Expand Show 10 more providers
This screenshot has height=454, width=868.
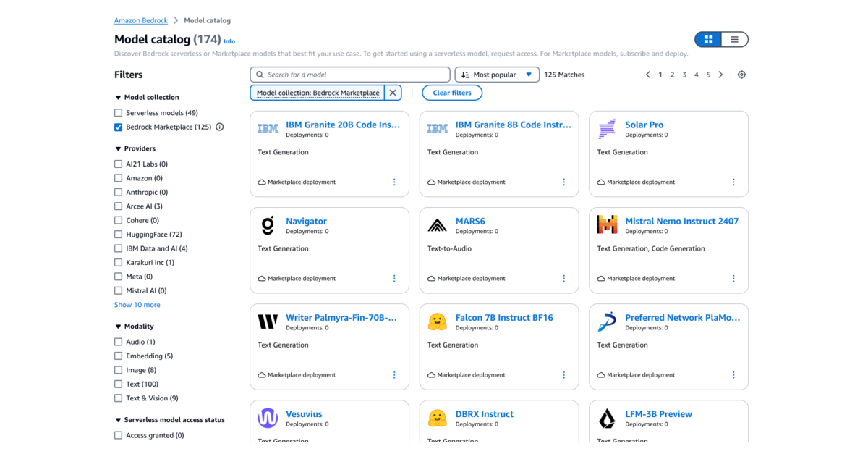[137, 305]
